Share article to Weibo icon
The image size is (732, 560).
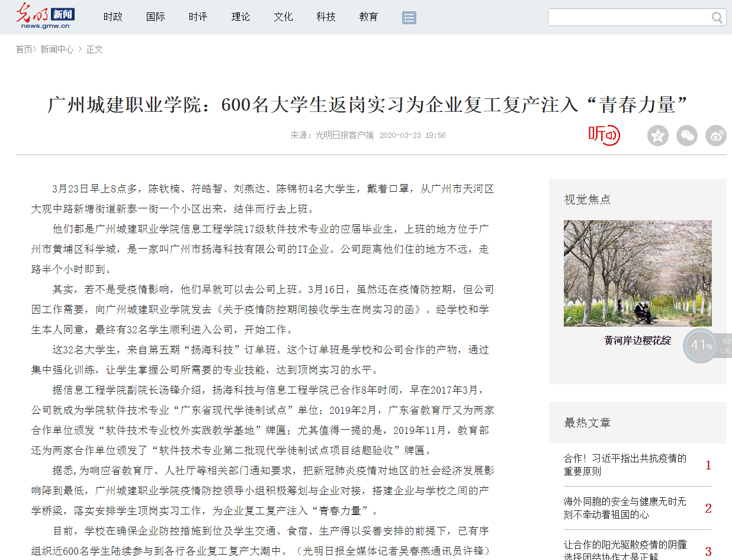(716, 136)
